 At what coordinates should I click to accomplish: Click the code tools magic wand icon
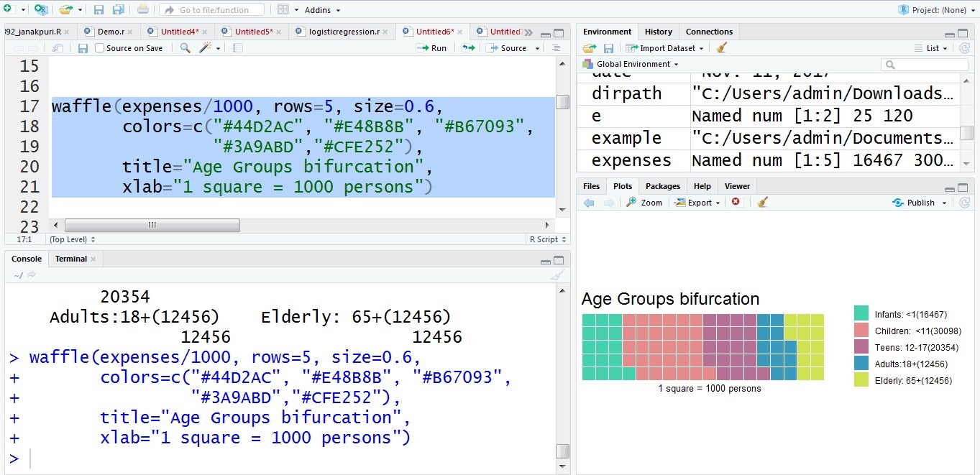[x=206, y=48]
